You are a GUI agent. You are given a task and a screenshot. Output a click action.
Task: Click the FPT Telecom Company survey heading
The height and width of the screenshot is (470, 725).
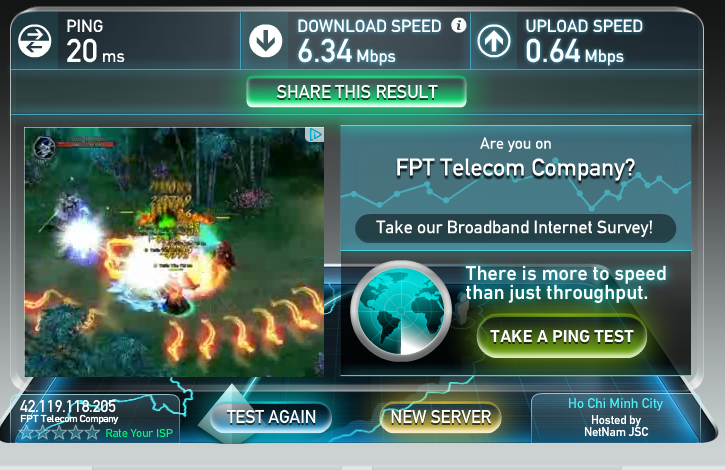pos(516,168)
